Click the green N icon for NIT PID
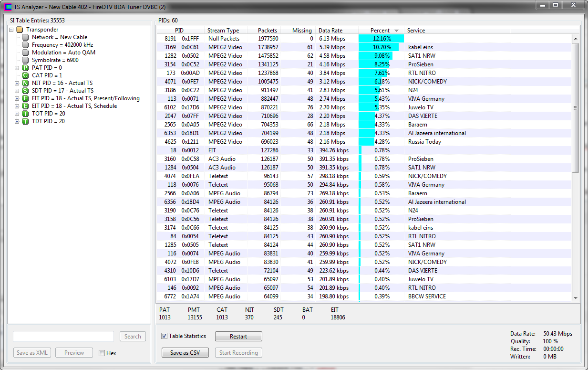The image size is (588, 370). pyautogui.click(x=25, y=83)
